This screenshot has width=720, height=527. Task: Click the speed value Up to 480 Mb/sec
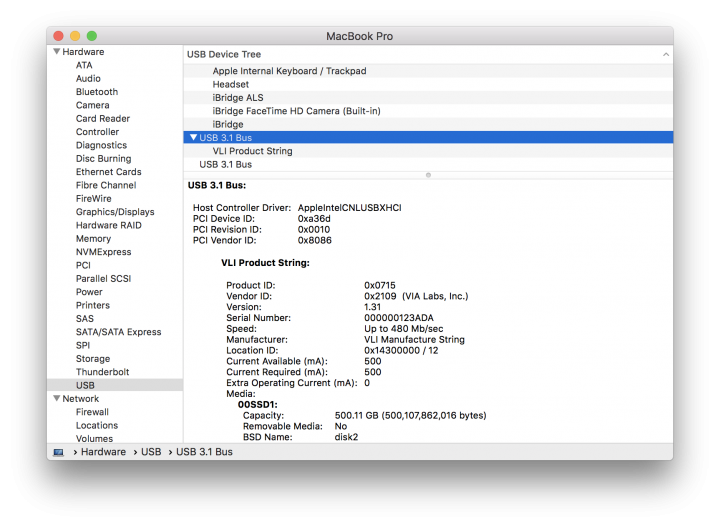pos(404,329)
